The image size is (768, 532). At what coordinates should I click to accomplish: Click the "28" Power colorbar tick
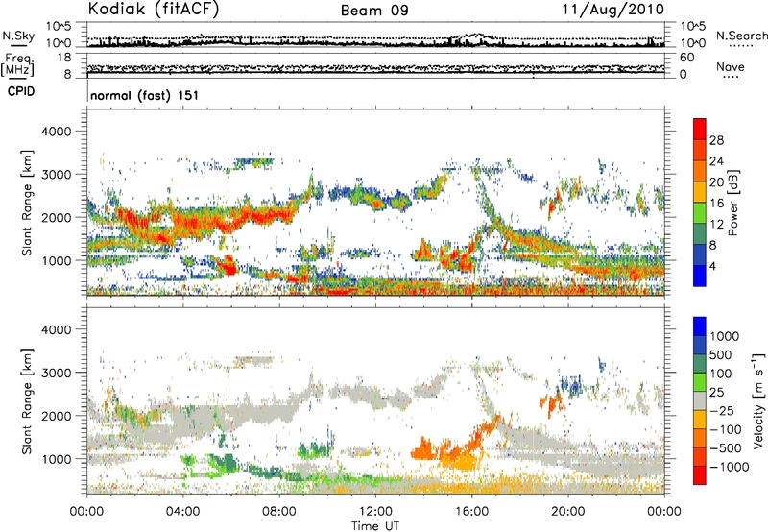coord(716,140)
